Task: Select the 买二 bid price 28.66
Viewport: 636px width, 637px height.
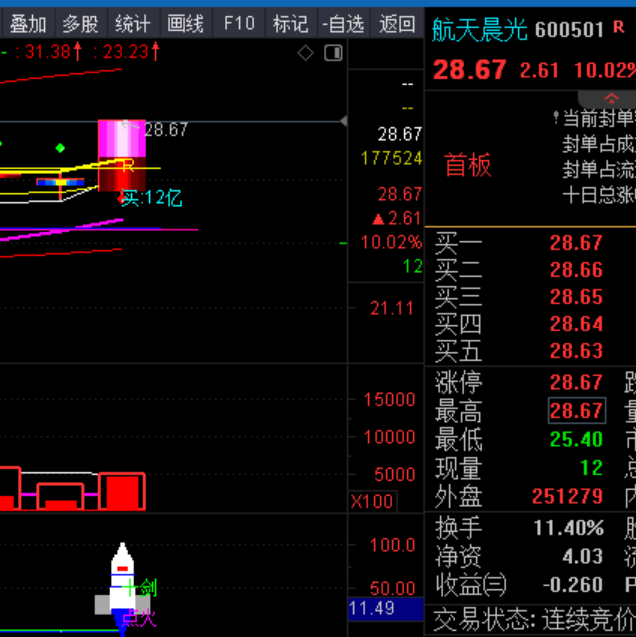Action: tap(576, 270)
